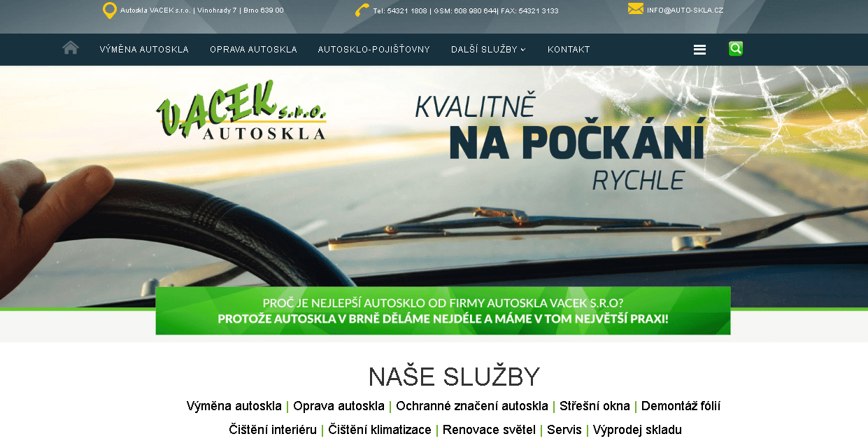Open the Ochranné značení autoskla link
868x448 pixels.
[x=472, y=406]
